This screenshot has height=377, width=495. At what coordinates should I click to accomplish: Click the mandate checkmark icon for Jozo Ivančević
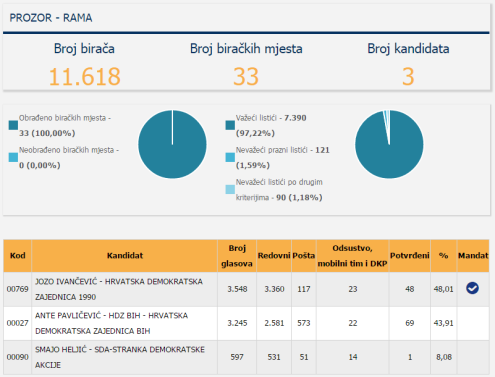[x=472, y=288]
